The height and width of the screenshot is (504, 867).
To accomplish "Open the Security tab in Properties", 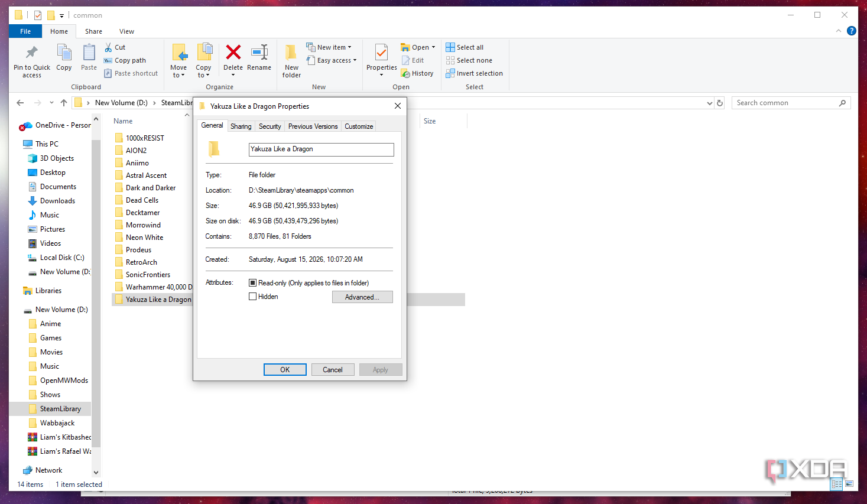I will click(x=270, y=126).
